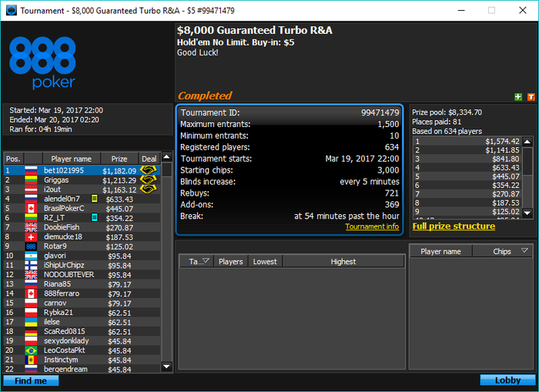Close the tournament window
The width and height of the screenshot is (539, 392).
tap(523, 10)
